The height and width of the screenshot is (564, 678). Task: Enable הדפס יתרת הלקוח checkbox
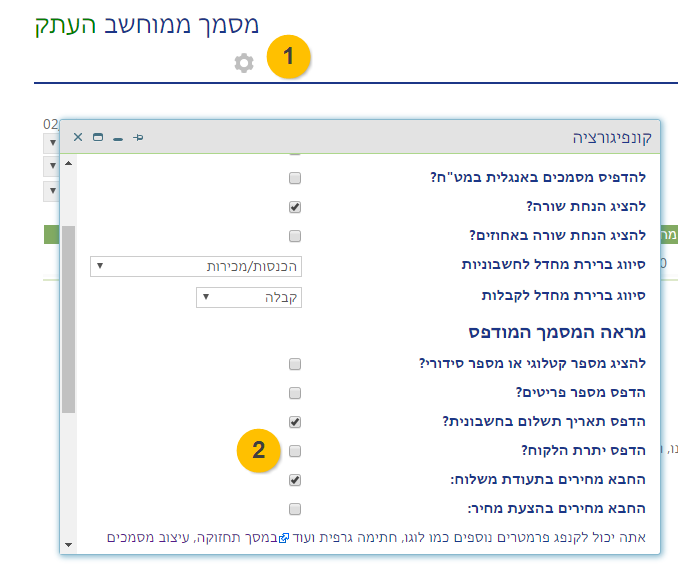point(295,450)
